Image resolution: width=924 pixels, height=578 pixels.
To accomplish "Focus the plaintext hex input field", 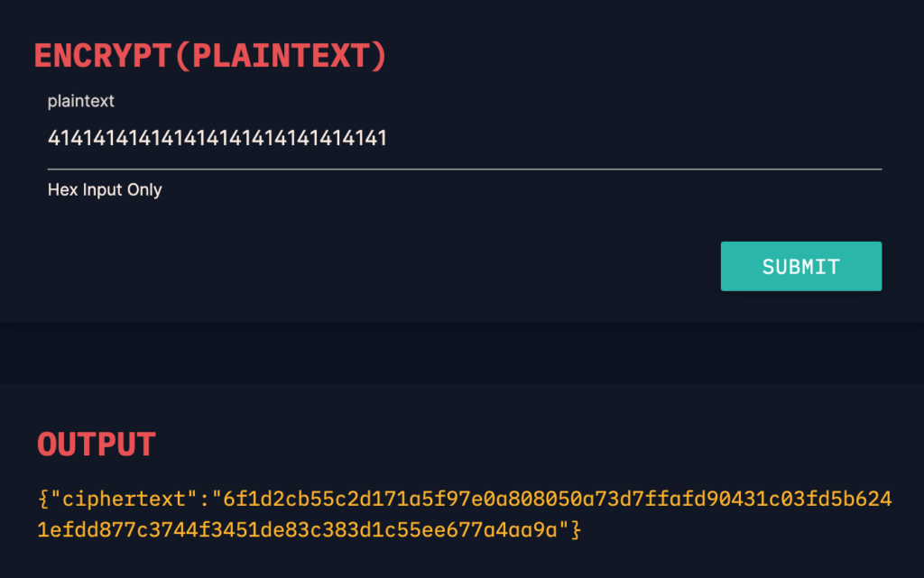I will 465,139.
